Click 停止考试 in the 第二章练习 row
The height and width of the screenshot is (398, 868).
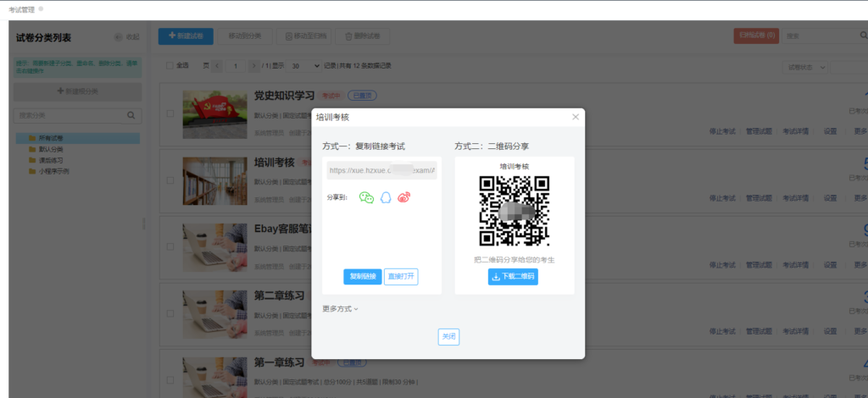click(722, 332)
